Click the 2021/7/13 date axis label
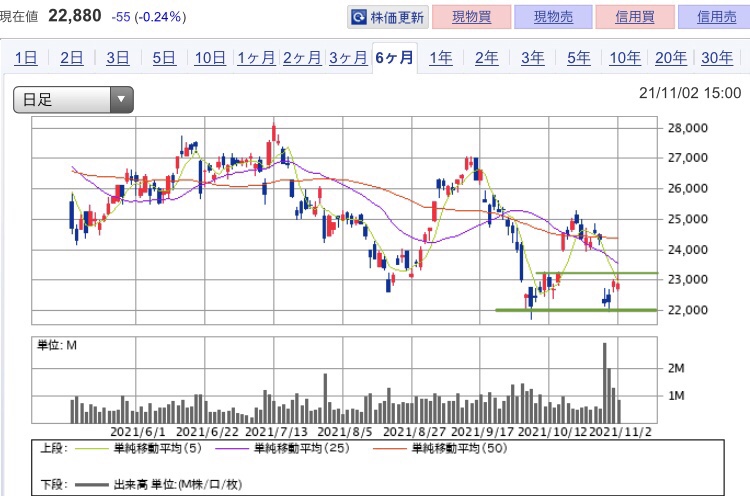Screen dimensions: 750x496 (276, 432)
